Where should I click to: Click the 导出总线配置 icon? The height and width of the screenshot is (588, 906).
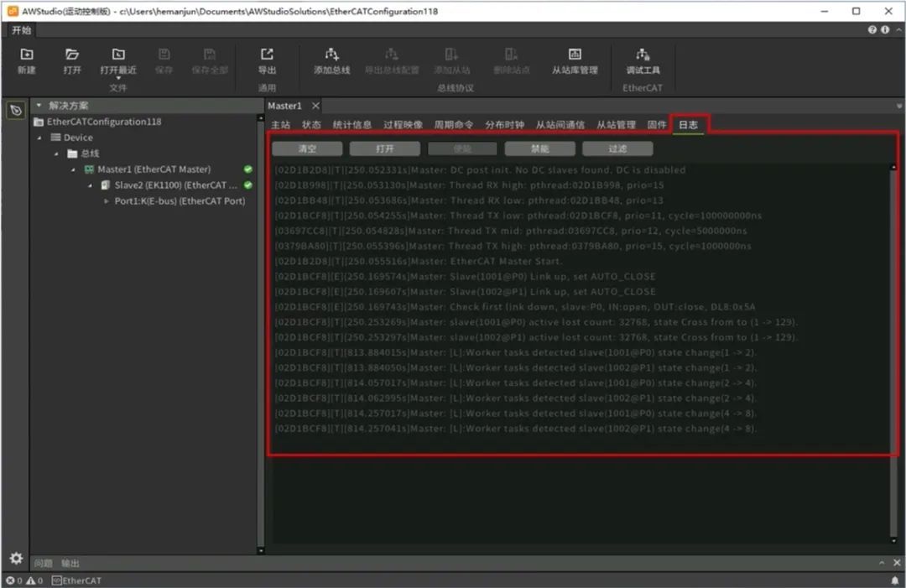(392, 55)
